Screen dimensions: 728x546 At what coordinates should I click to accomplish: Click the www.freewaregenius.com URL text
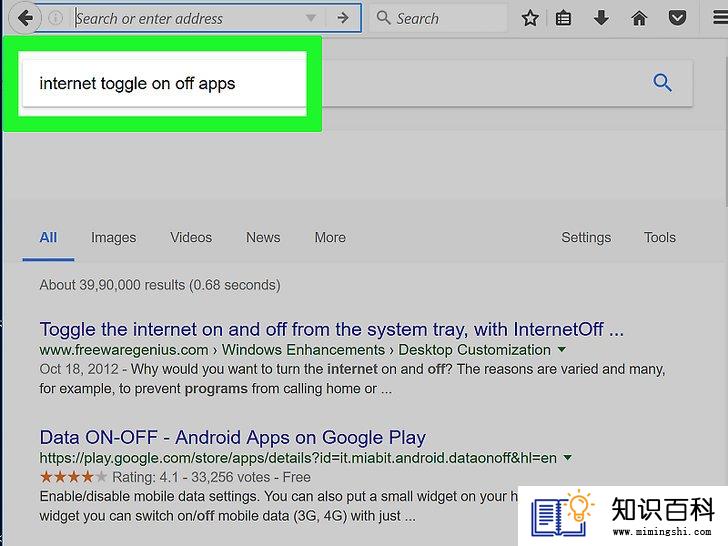(124, 350)
